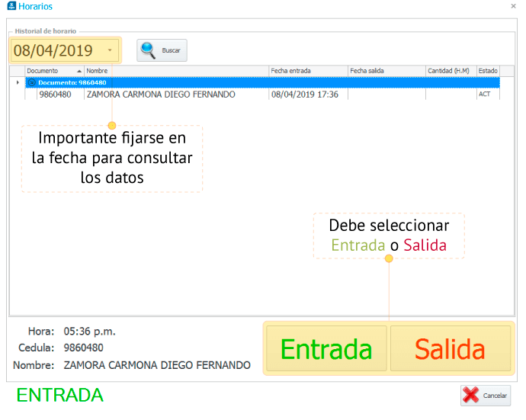The width and height of the screenshot is (526, 420).
Task: Click the Estado column header
Action: pyautogui.click(x=488, y=71)
